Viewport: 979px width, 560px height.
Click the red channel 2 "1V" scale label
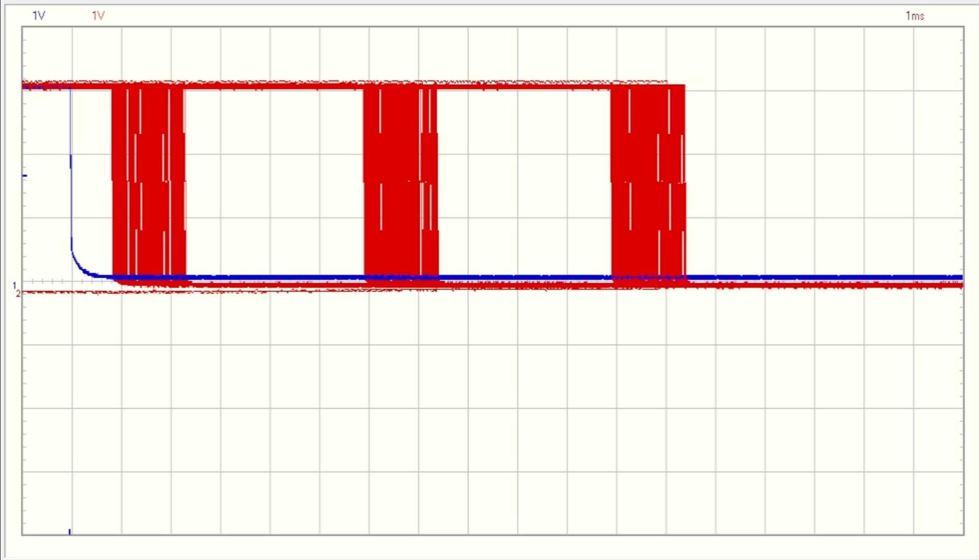coord(98,16)
